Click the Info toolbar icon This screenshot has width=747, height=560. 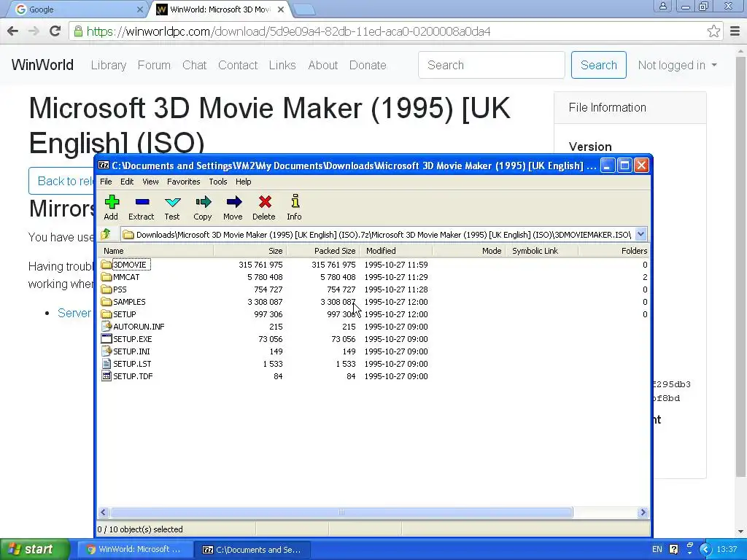click(295, 201)
